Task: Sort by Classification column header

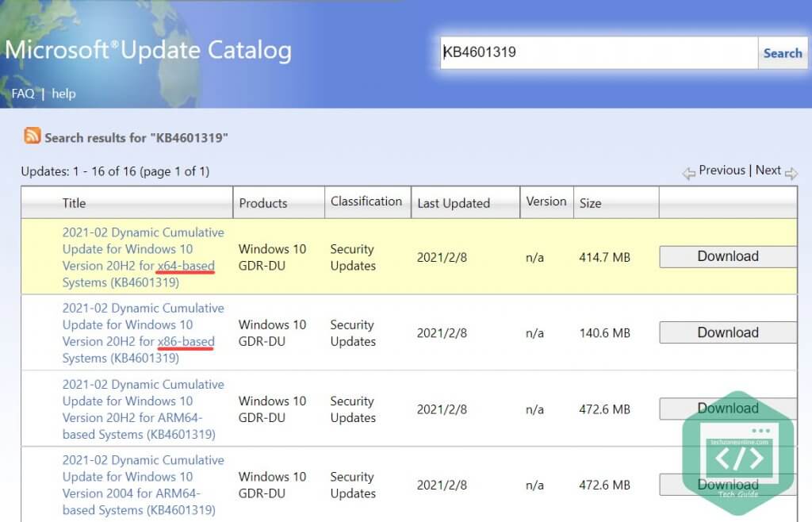Action: 366,202
